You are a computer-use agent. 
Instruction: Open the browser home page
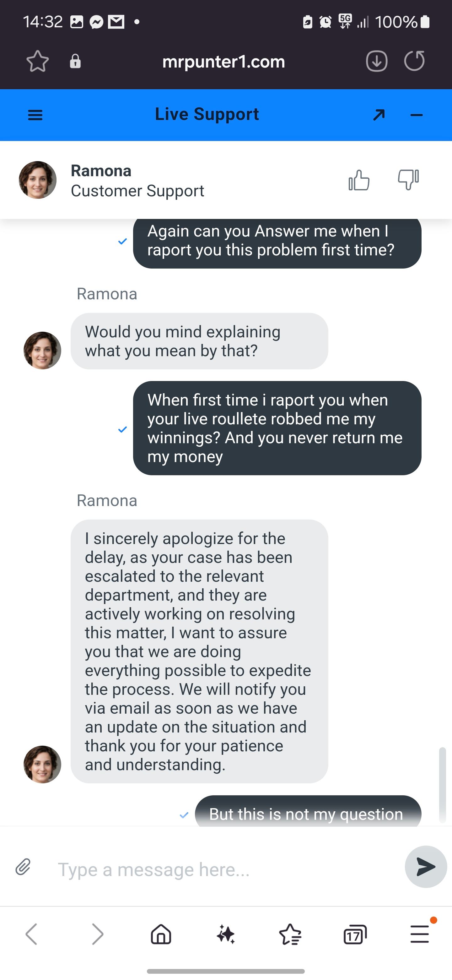[161, 934]
